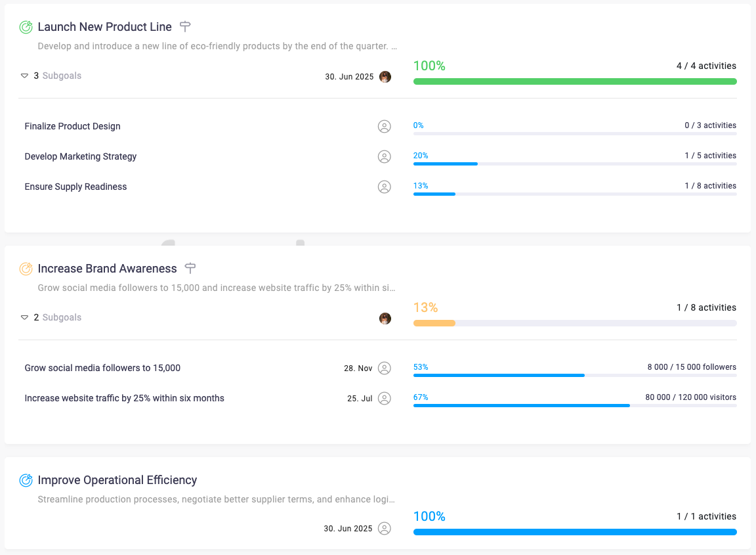The width and height of the screenshot is (756, 555).
Task: Open owner avatar on Launch New Product Line
Action: (385, 77)
